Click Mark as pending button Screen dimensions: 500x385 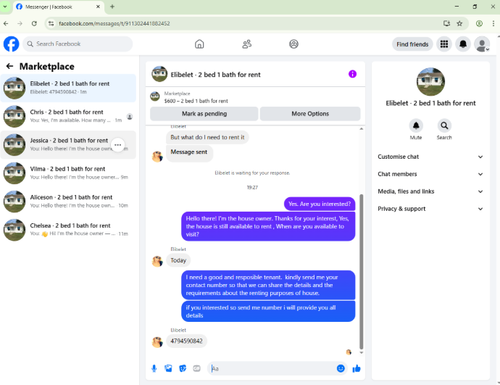point(204,114)
